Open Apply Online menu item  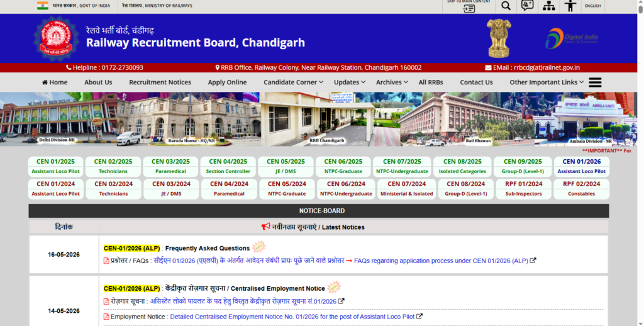click(x=227, y=82)
